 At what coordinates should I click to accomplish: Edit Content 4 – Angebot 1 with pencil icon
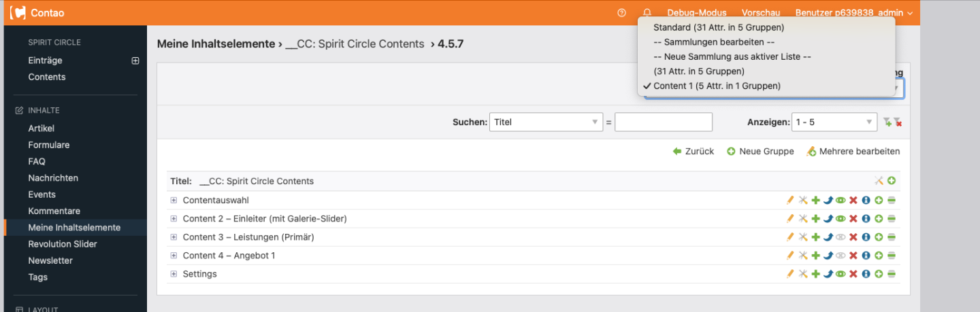pyautogui.click(x=790, y=256)
